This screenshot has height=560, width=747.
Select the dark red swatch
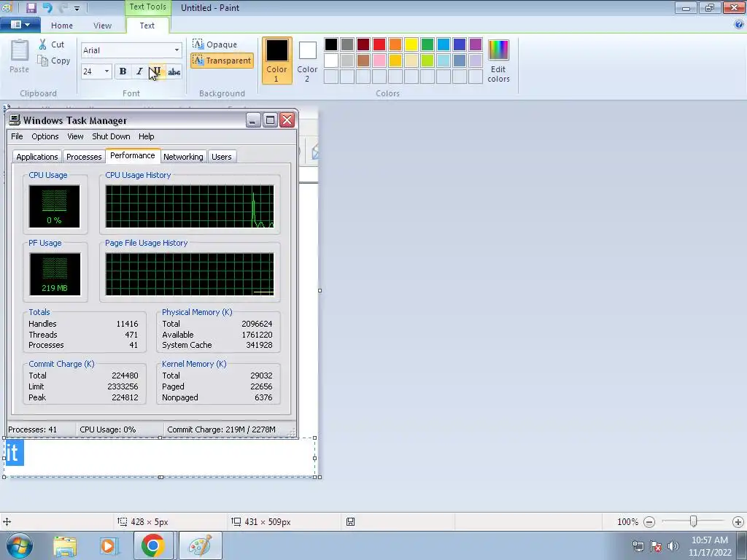click(363, 44)
